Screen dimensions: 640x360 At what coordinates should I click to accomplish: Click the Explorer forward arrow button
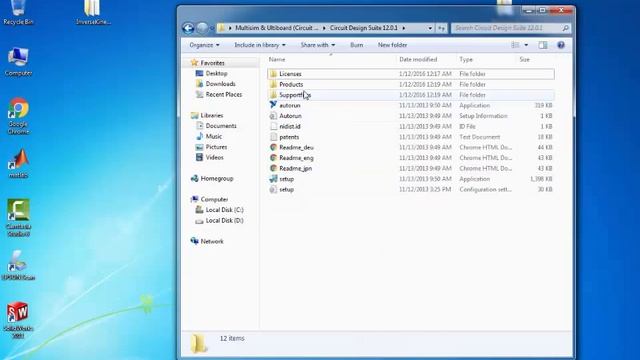point(202,28)
